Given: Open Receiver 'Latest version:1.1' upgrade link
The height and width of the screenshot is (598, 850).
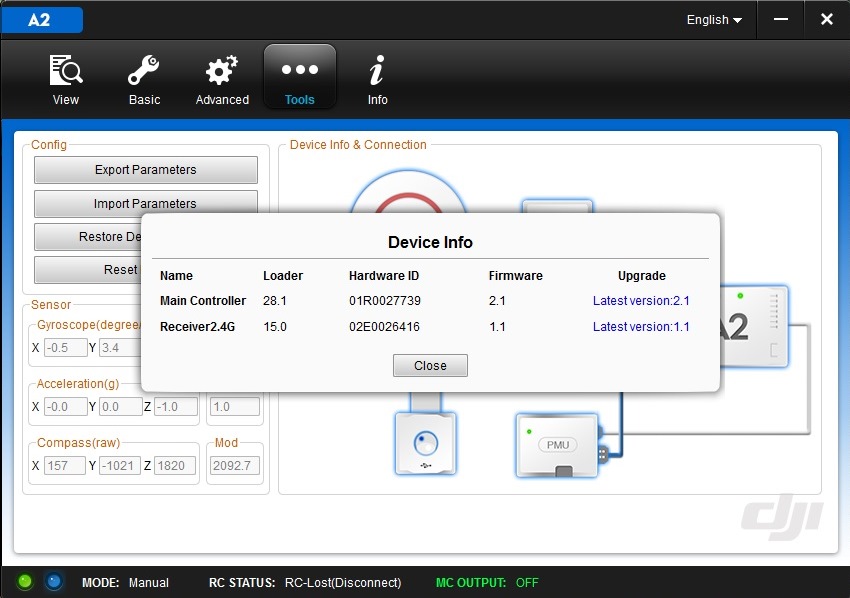Looking at the screenshot, I should pos(641,326).
